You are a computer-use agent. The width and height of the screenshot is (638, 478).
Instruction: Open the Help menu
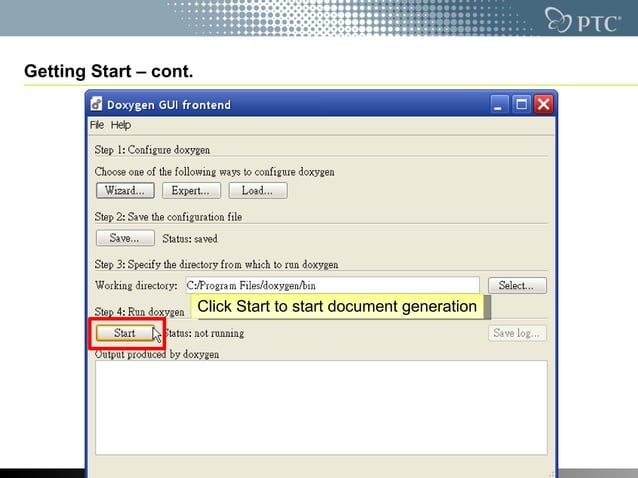pos(120,125)
